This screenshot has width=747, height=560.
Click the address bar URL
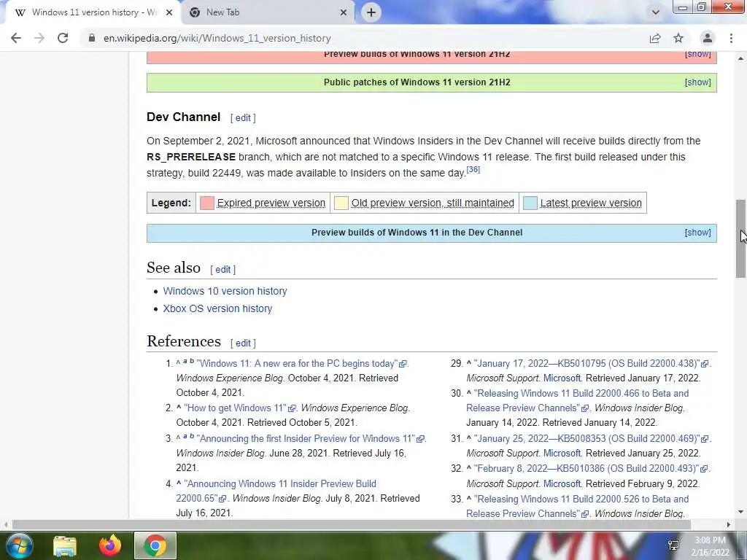click(x=217, y=38)
